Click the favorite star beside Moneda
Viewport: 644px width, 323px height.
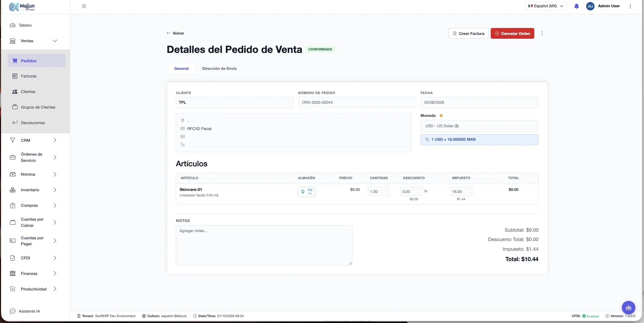[x=441, y=116]
